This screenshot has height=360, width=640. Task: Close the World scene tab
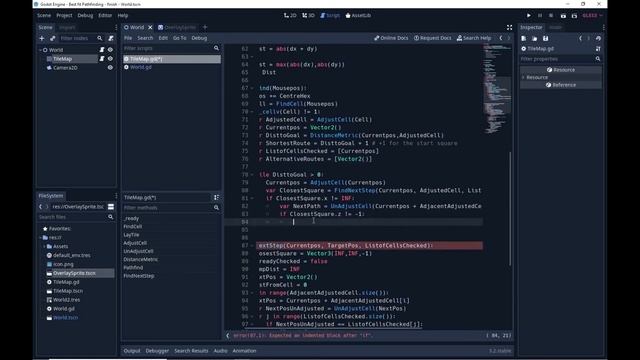[x=150, y=27]
